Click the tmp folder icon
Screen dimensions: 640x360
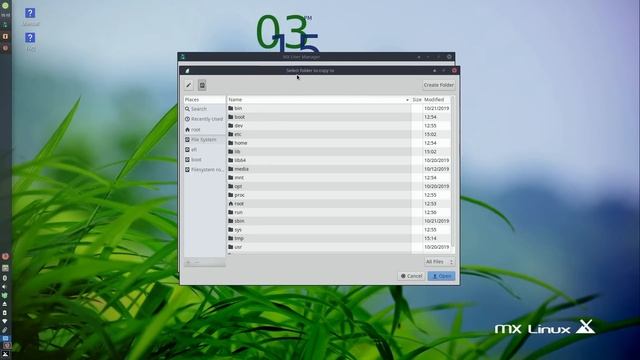pos(231,238)
